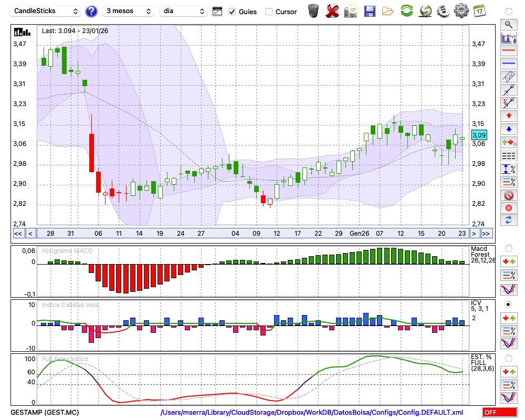Click the MACD panel indicator curve icon
525x420 pixels.
tap(509, 289)
